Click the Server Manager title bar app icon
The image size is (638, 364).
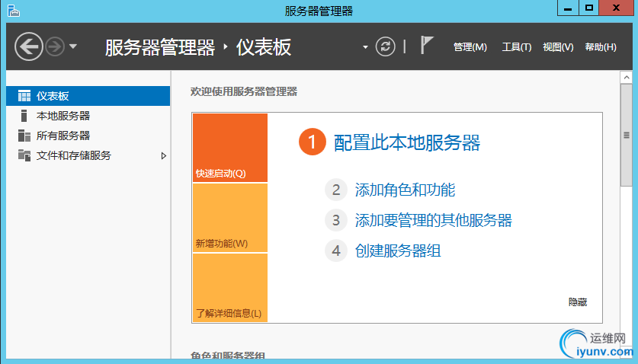tap(14, 11)
